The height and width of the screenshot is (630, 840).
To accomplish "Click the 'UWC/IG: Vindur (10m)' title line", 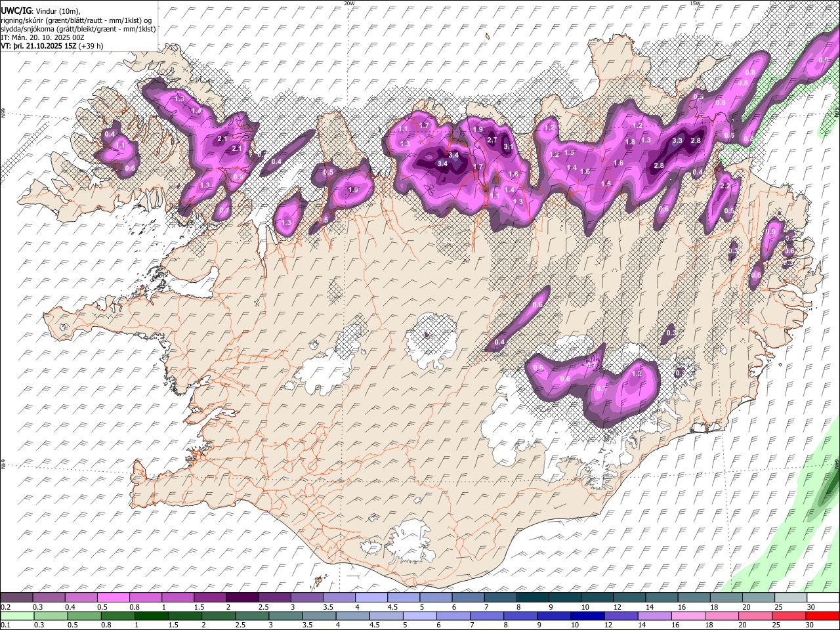I will pos(41,10).
